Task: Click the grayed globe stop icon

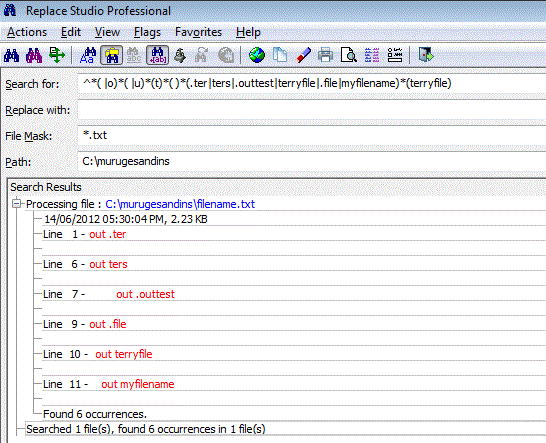Action: click(x=226, y=55)
